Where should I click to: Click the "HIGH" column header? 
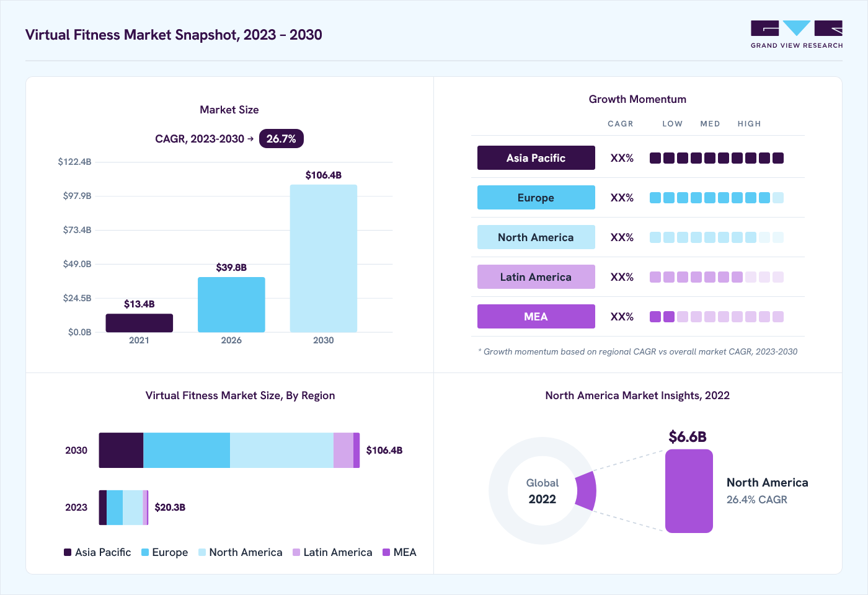(x=749, y=124)
